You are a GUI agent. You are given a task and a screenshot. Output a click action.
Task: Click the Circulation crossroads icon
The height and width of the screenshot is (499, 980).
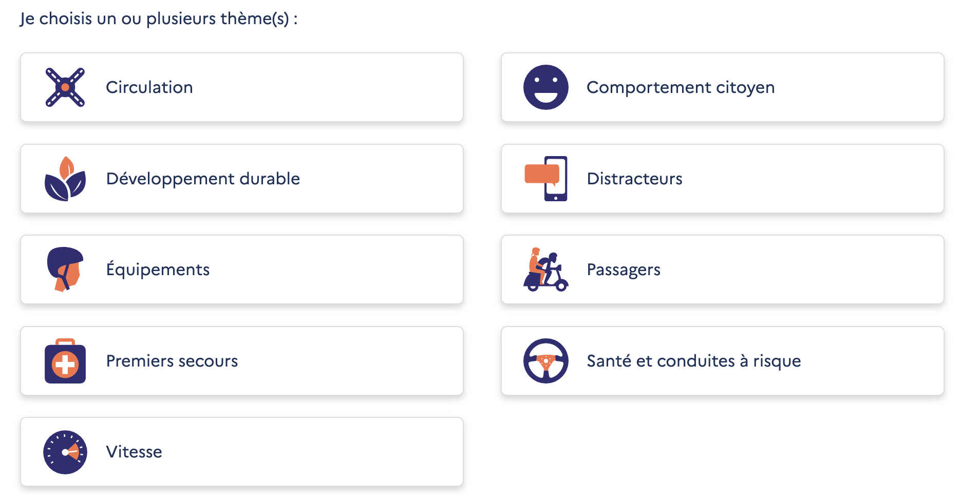pyautogui.click(x=65, y=87)
